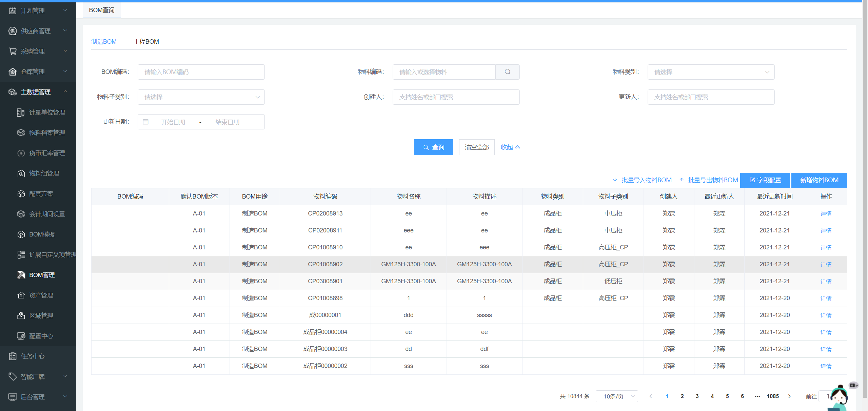Screen dimensions: 868x411
Task: Click the BOM编码 input field
Action: coord(201,72)
